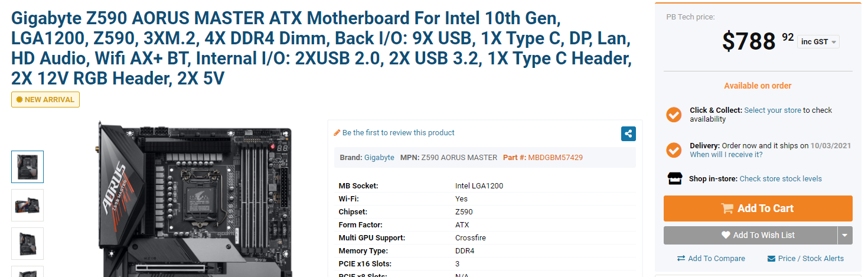Click the compare arrows icon

pos(681,259)
